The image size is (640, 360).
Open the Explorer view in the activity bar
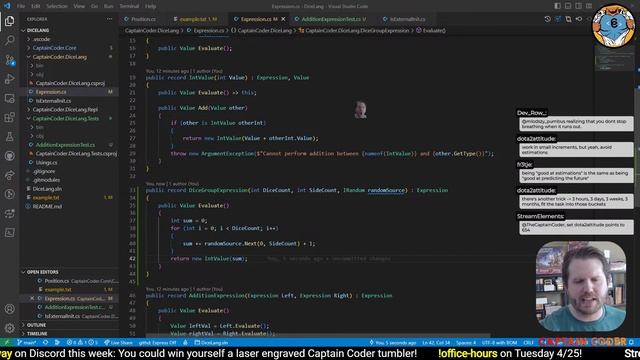9,21
